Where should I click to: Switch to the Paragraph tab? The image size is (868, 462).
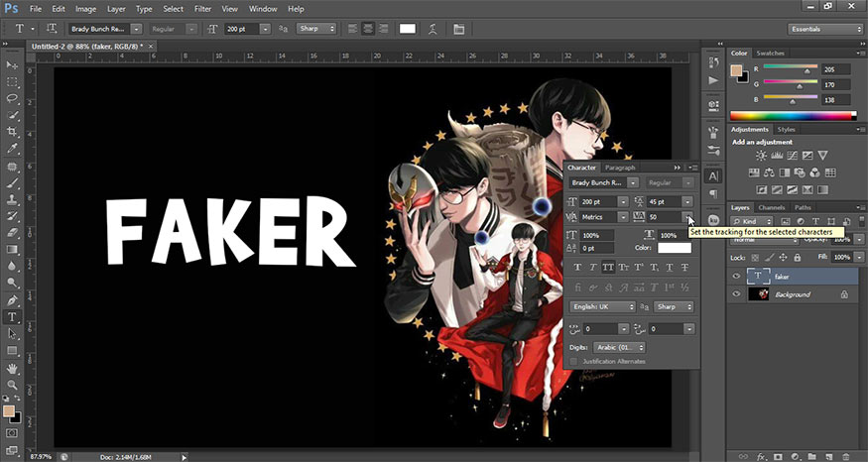coord(620,168)
